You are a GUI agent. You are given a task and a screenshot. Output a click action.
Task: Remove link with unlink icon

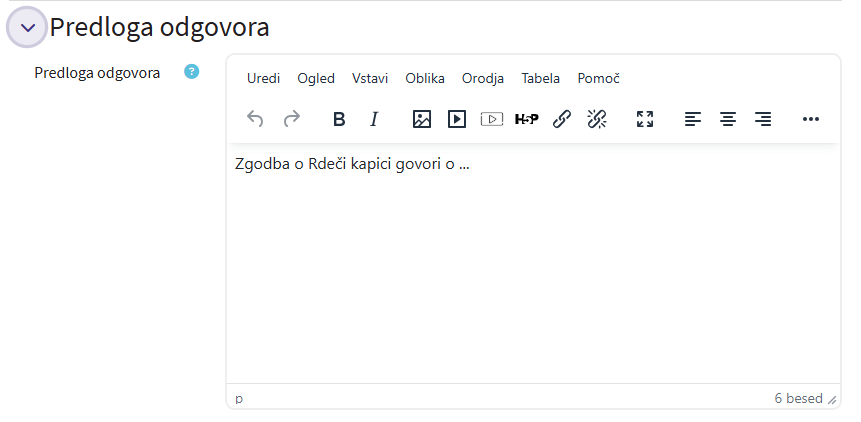[597, 119]
